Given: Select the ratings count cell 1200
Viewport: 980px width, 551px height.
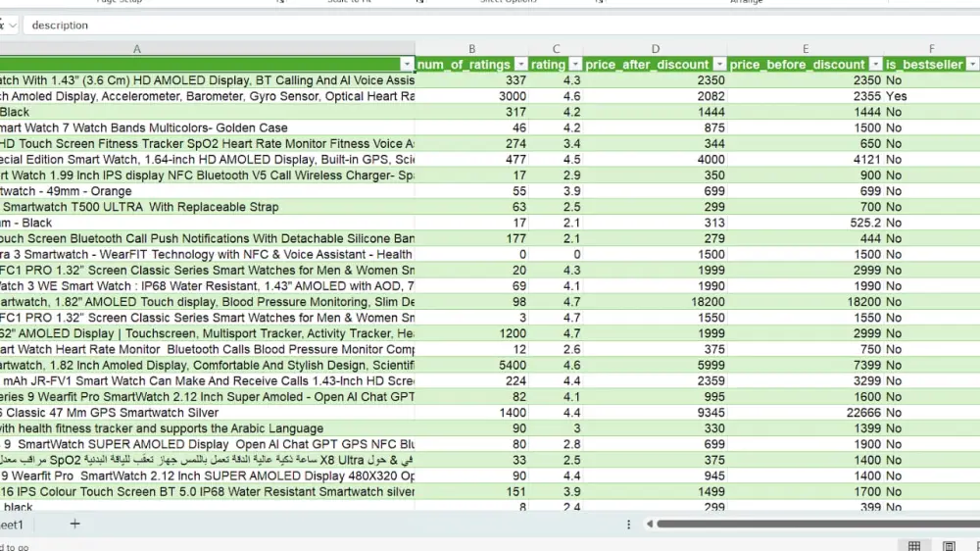Looking at the screenshot, I should 472,333.
